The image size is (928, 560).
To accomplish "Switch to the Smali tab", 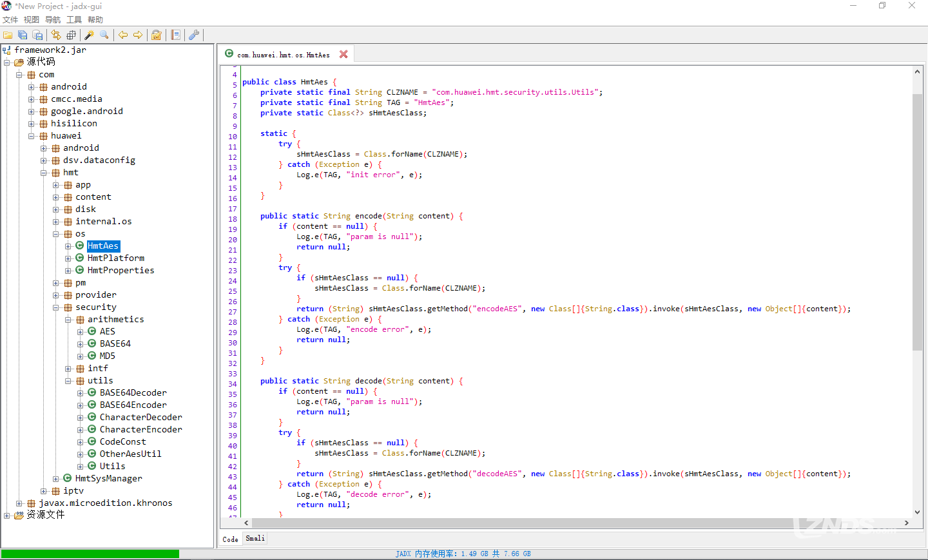I will 255,539.
